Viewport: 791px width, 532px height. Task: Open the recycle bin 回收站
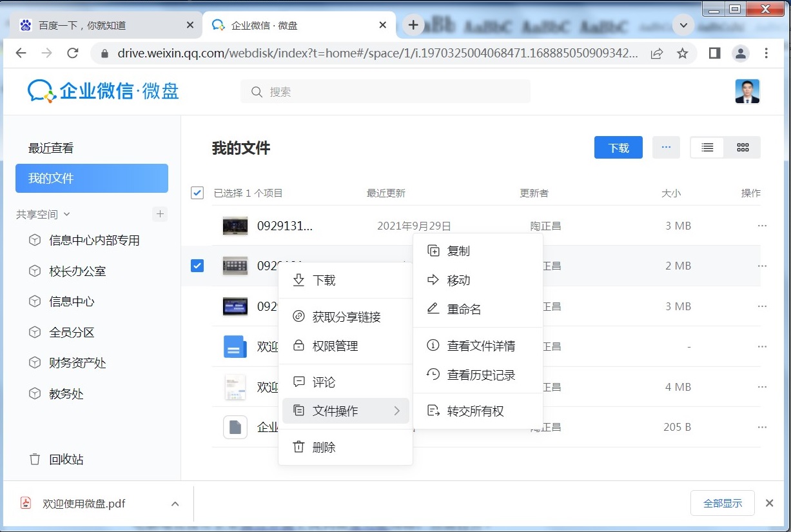(66, 460)
